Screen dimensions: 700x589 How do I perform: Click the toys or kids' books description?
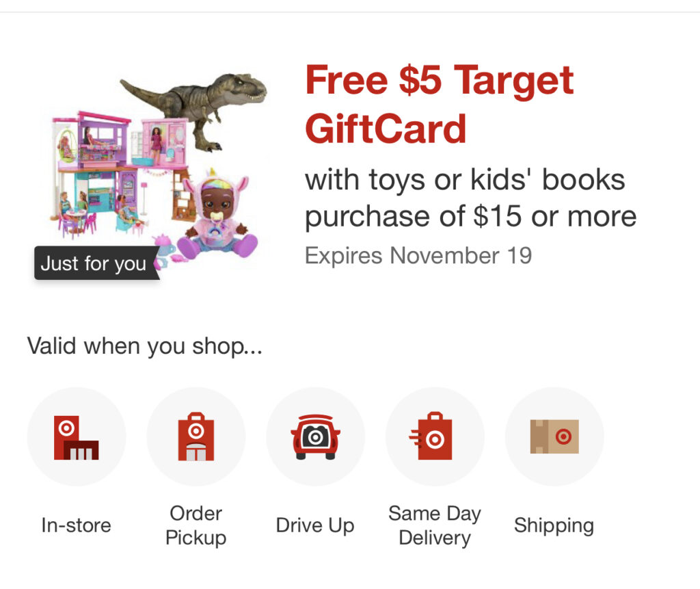pos(470,198)
